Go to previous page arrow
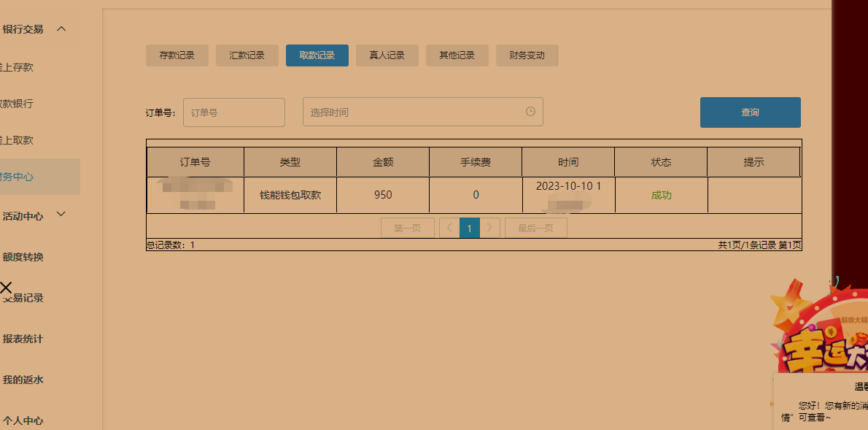 pos(449,229)
